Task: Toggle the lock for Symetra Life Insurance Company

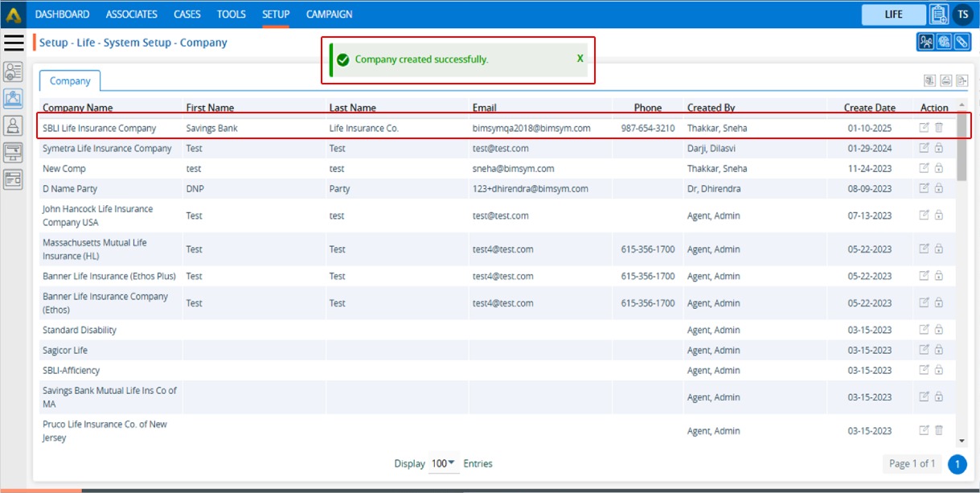Action: 939,148
